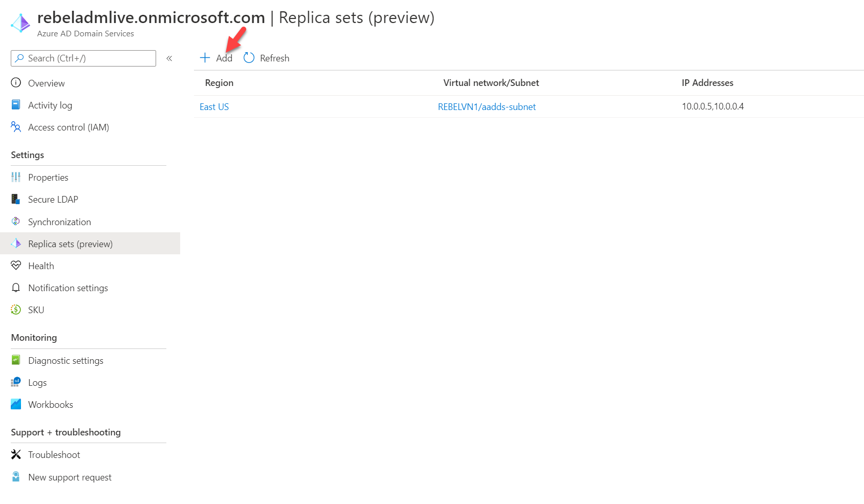
Task: Click the Settings section heading
Action: click(x=28, y=155)
